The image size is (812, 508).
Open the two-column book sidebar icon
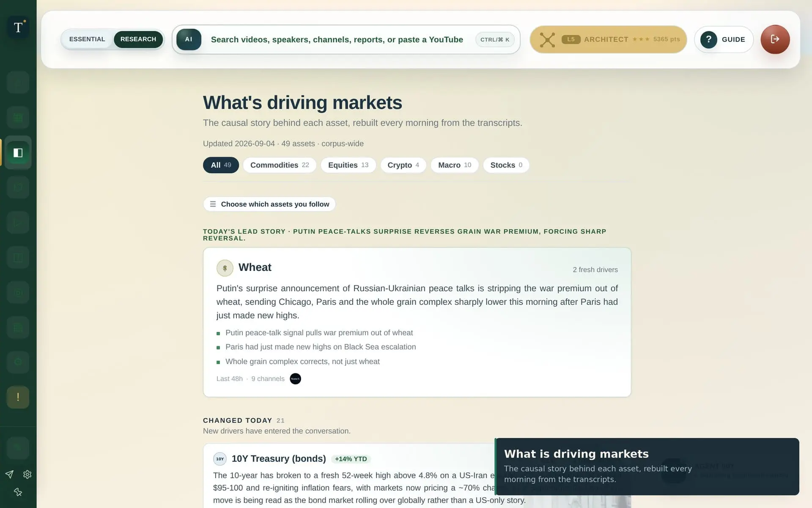[x=18, y=257]
